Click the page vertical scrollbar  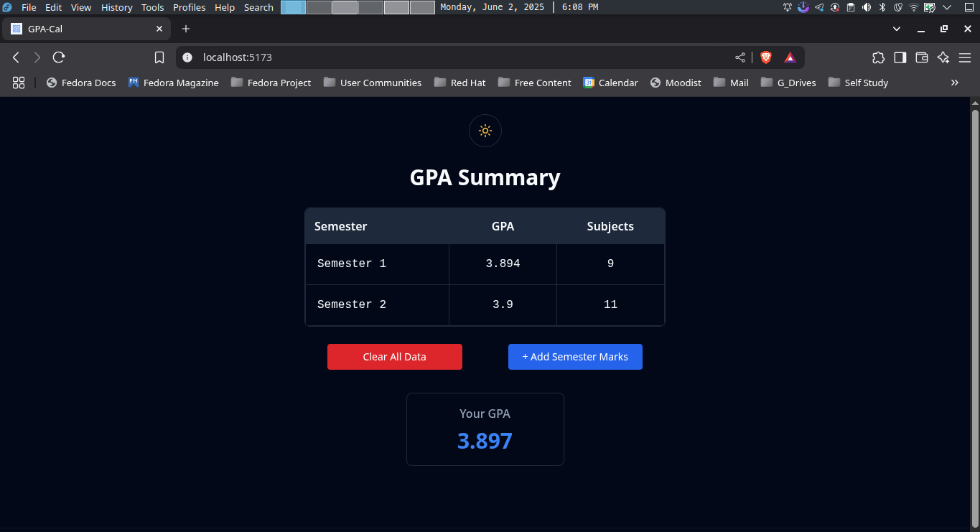click(x=975, y=319)
